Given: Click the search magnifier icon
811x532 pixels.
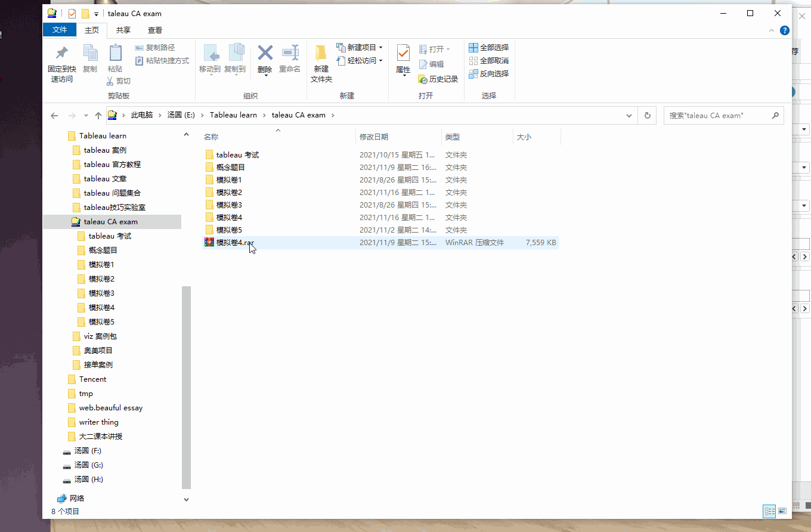Looking at the screenshot, I should pyautogui.click(x=775, y=116).
